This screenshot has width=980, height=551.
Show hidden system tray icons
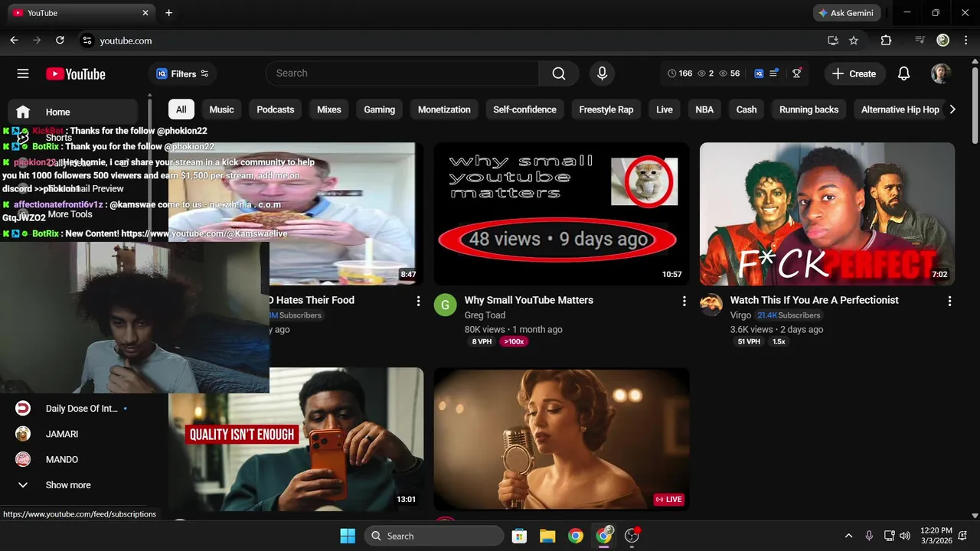pyautogui.click(x=848, y=536)
